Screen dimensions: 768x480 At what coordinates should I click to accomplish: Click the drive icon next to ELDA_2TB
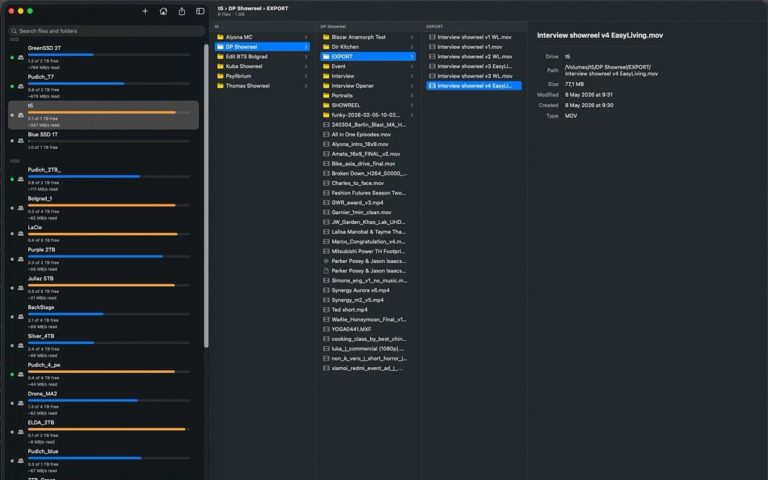pyautogui.click(x=21, y=432)
